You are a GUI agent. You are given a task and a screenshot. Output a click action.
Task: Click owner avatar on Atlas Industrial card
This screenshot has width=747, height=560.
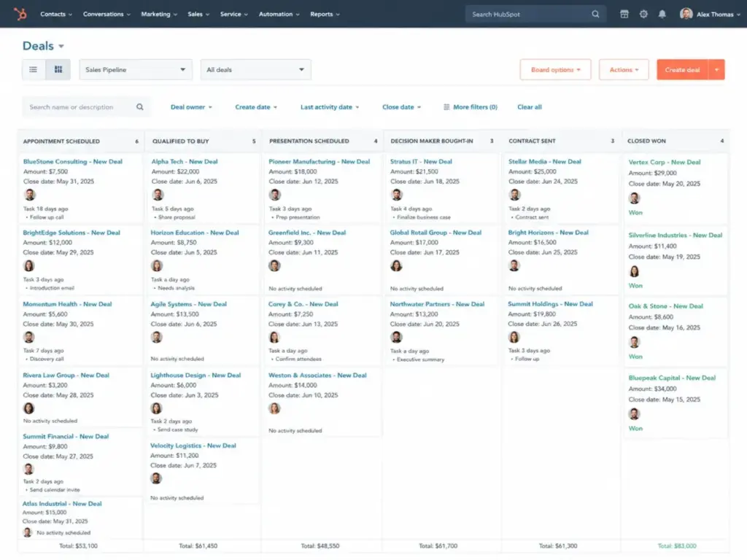28,532
